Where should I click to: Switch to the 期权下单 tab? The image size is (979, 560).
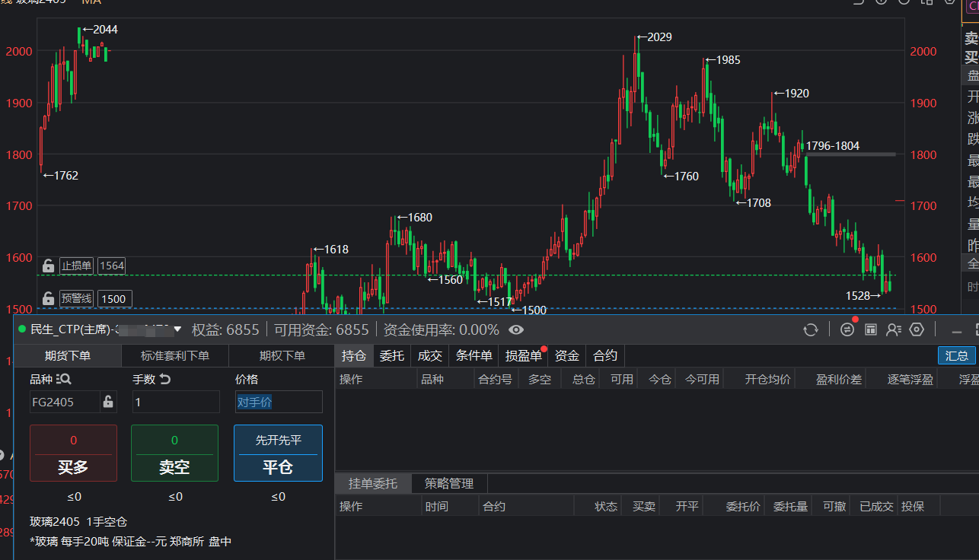coord(282,355)
